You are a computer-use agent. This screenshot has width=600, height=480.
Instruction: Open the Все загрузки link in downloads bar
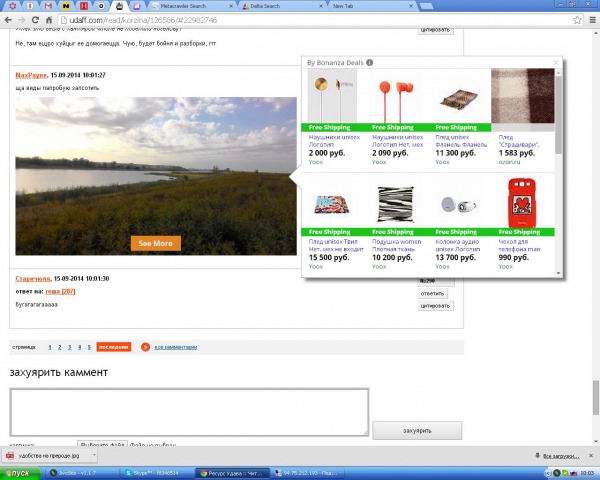561,456
